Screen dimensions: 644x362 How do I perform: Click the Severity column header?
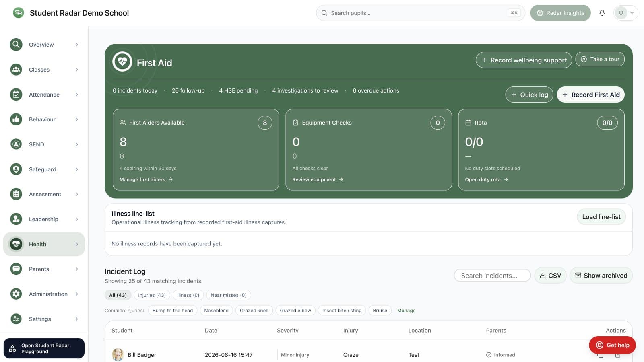[288, 331]
